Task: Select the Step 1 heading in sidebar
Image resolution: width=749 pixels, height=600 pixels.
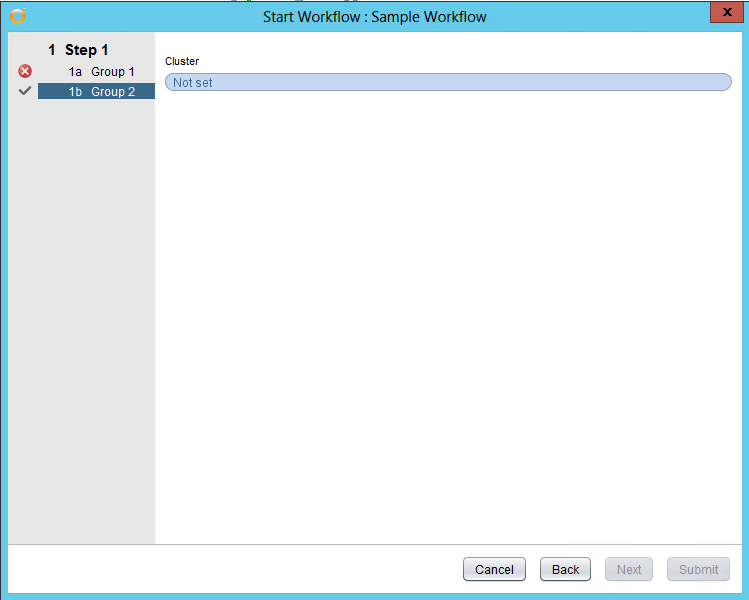Action: 87,50
